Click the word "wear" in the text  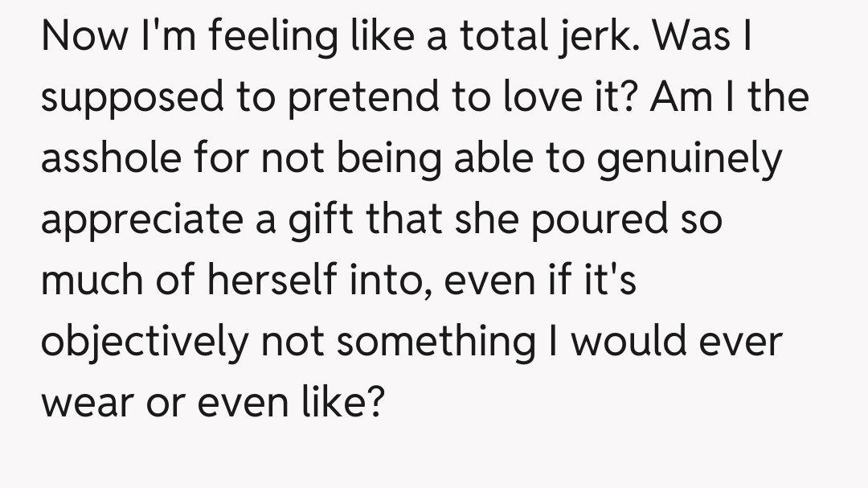87,402
